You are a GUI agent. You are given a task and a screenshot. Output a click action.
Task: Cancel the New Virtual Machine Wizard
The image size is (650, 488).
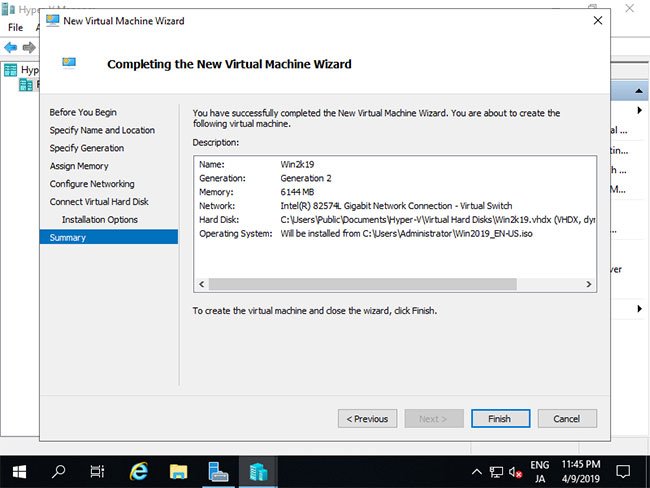click(567, 418)
